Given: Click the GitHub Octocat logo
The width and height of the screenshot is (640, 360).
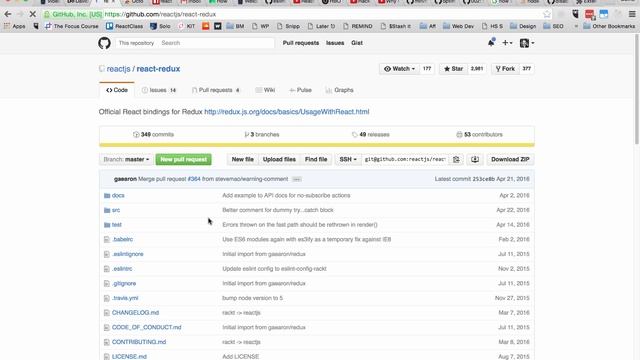Looking at the screenshot, I should 104,43.
